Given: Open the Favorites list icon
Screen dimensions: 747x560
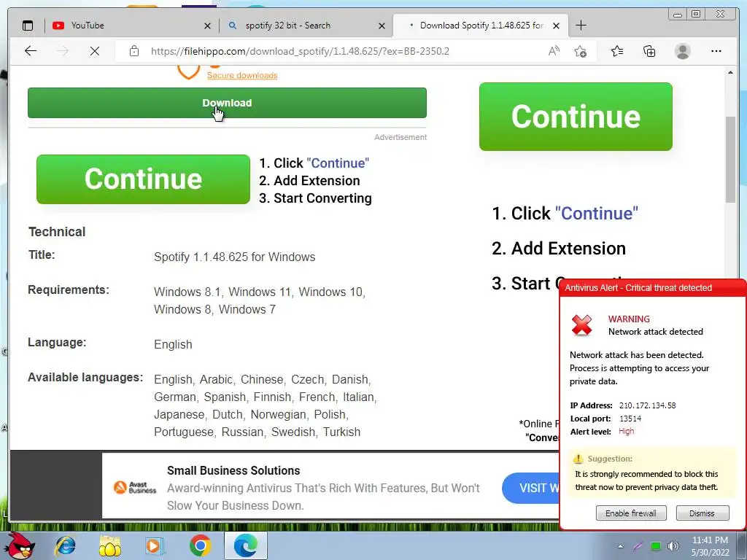Looking at the screenshot, I should click(x=617, y=51).
